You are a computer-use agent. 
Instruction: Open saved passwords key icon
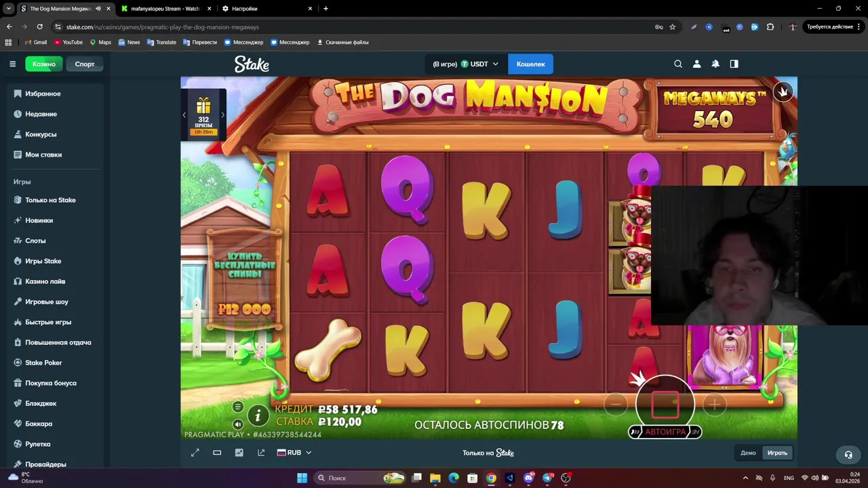click(x=658, y=27)
